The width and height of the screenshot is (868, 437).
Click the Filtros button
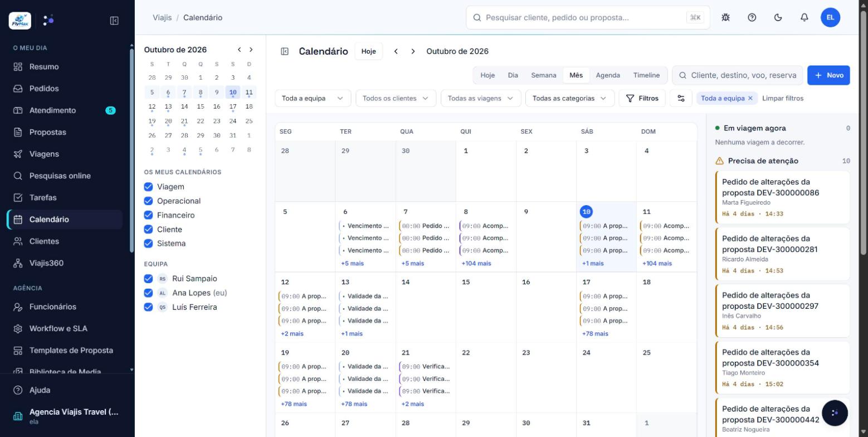click(x=642, y=98)
